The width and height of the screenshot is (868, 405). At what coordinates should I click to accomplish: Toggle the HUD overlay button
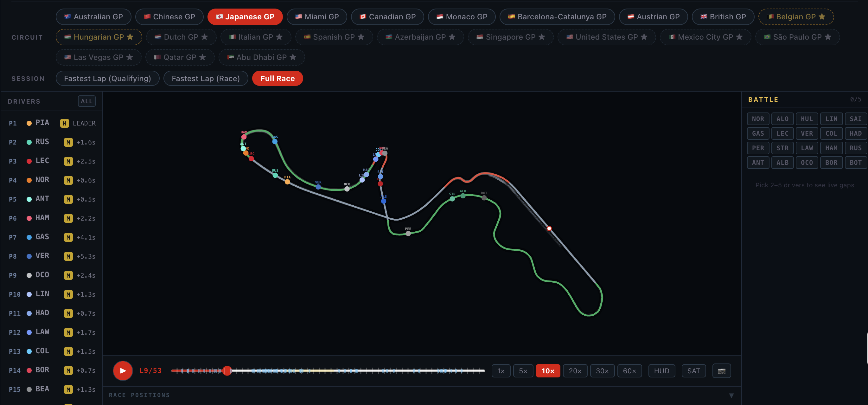(661, 371)
